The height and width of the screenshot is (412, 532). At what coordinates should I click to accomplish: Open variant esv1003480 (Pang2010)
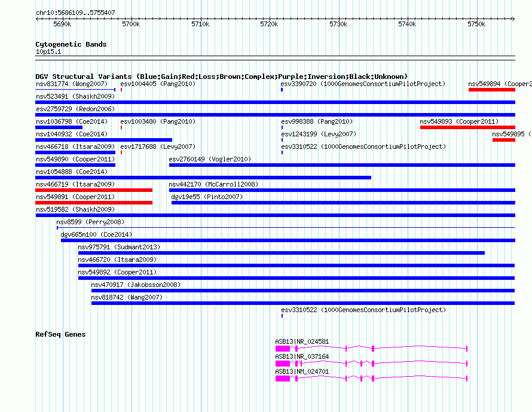pyautogui.click(x=158, y=121)
